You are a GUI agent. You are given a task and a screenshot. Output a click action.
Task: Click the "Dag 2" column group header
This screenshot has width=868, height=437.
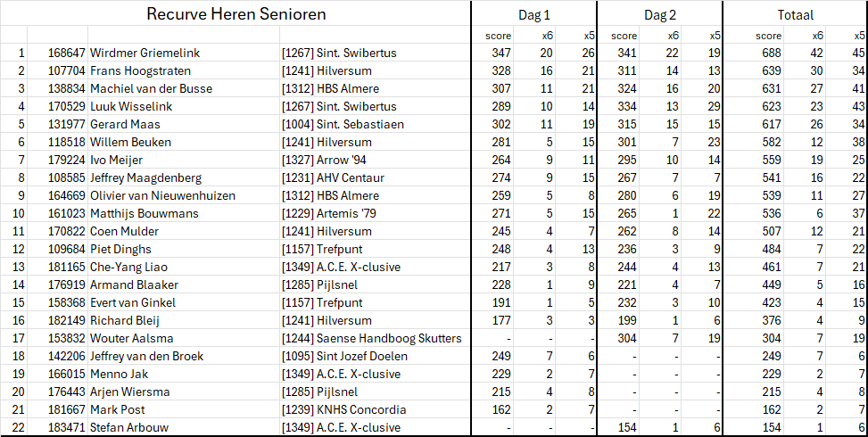pyautogui.click(x=659, y=15)
